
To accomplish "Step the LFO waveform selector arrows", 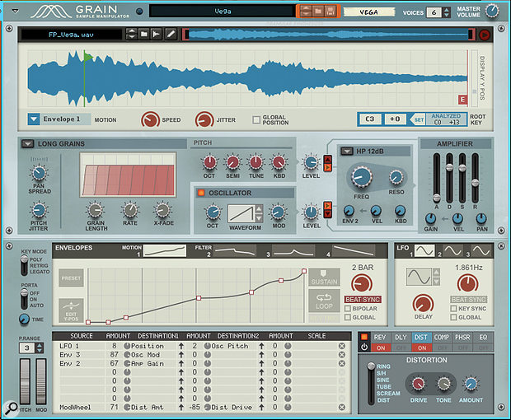I will point(436,277).
